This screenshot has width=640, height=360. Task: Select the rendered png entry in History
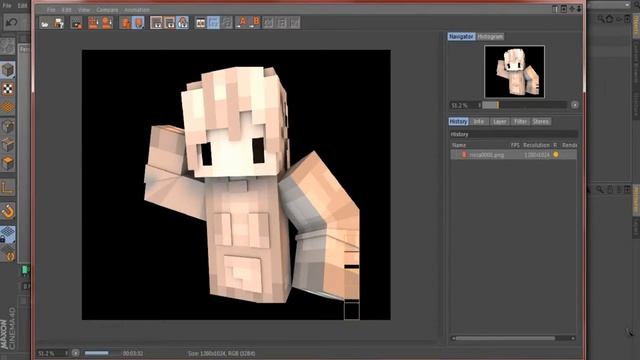coord(513,155)
